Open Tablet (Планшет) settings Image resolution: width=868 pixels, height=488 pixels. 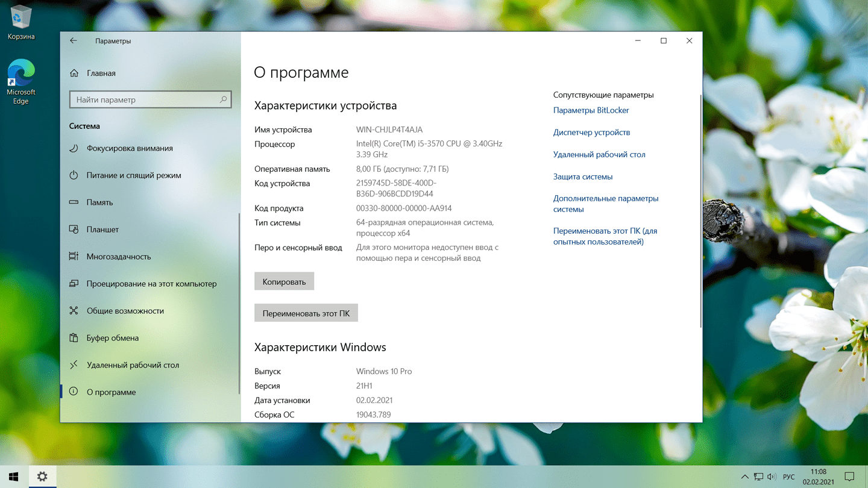tap(102, 230)
